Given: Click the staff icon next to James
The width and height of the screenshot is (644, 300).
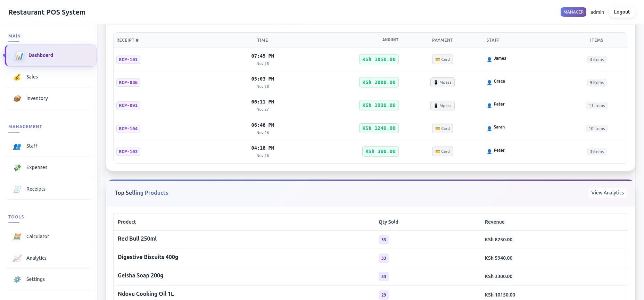Looking at the screenshot, I should click(489, 59).
